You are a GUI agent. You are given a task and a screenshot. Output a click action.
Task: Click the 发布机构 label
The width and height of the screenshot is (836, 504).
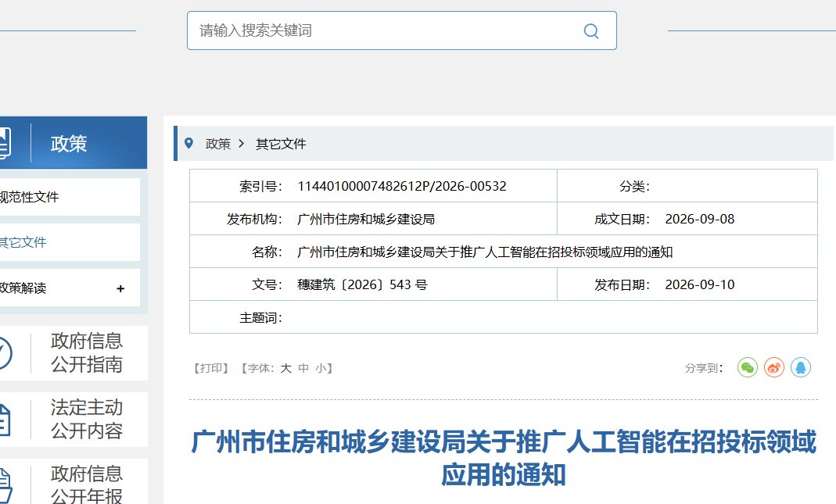tap(254, 219)
